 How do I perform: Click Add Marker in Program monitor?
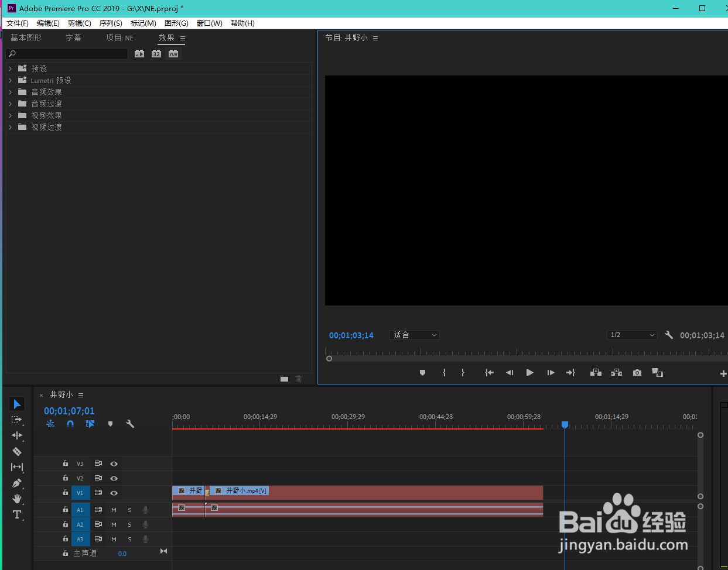click(422, 373)
